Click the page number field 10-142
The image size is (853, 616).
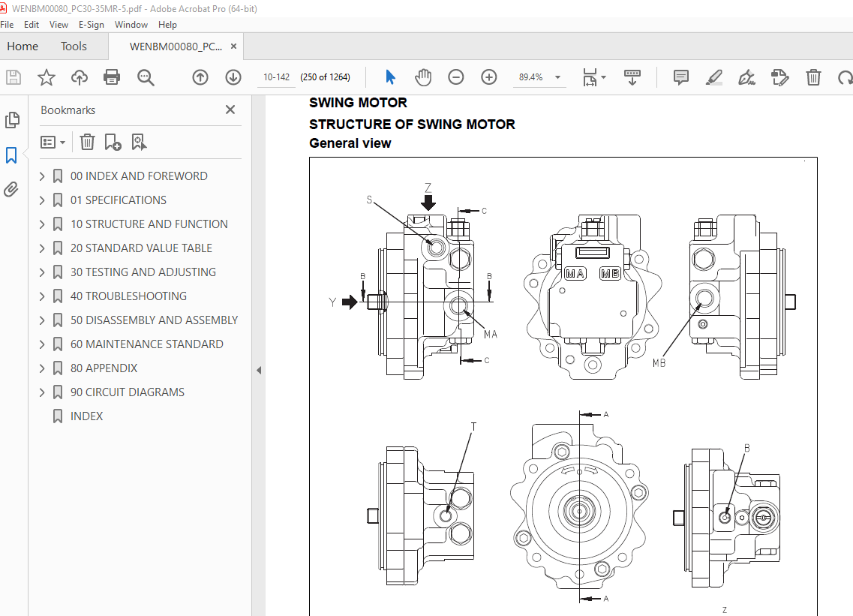click(x=276, y=77)
